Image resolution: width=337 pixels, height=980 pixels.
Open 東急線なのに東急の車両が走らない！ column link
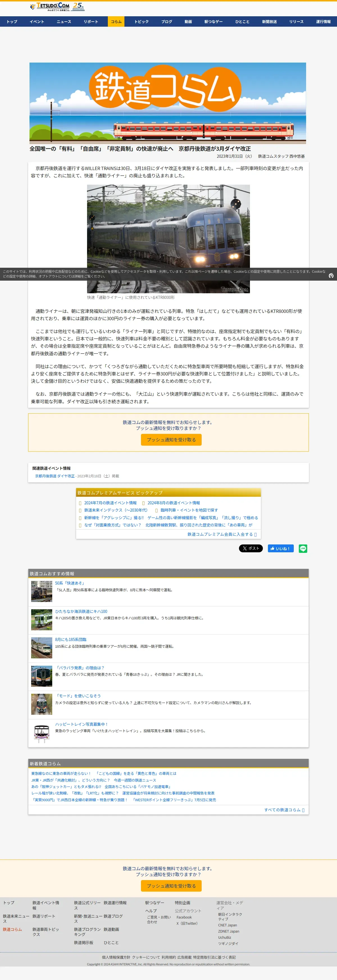[x=104, y=773]
